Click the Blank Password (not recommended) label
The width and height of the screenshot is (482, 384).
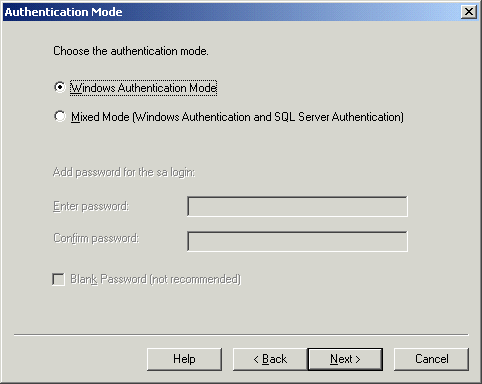[155, 279]
